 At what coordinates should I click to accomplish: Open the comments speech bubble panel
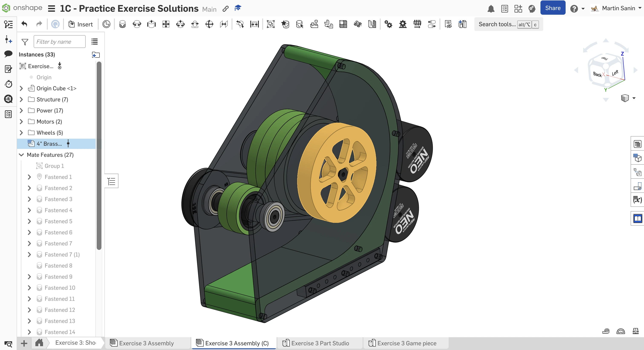pyautogui.click(x=8, y=54)
